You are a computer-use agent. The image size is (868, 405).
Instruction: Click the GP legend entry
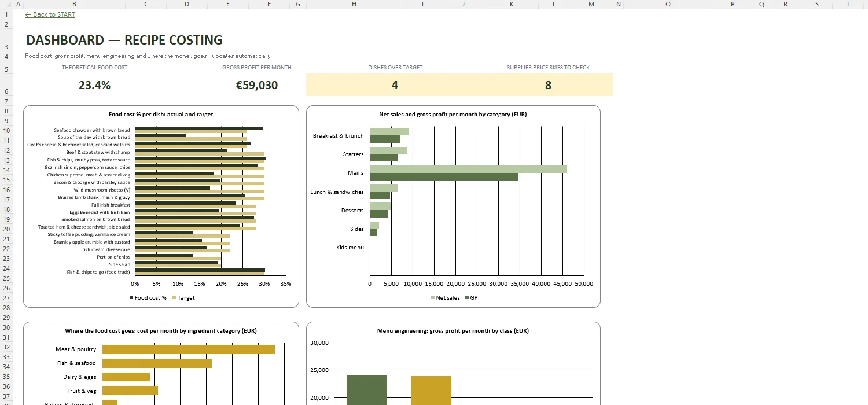[x=471, y=298]
